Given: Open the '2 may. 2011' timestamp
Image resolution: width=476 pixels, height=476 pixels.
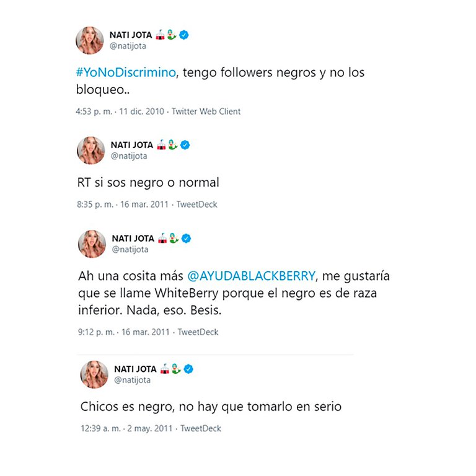Looking at the screenshot, I should coord(150,429).
